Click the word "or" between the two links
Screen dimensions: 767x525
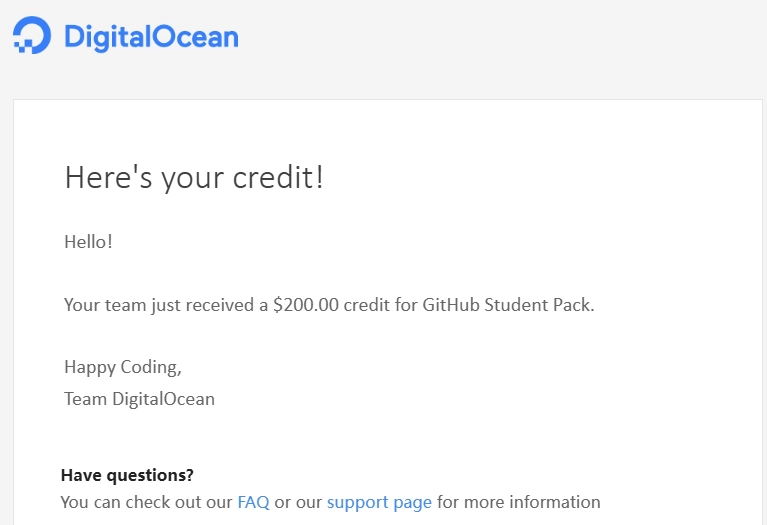point(283,502)
